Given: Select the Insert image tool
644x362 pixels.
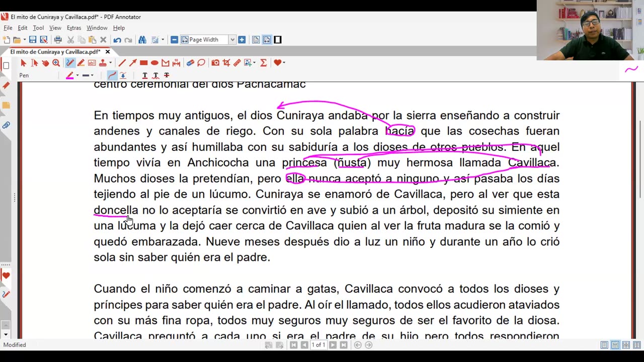Looking at the screenshot, I should click(248, 63).
